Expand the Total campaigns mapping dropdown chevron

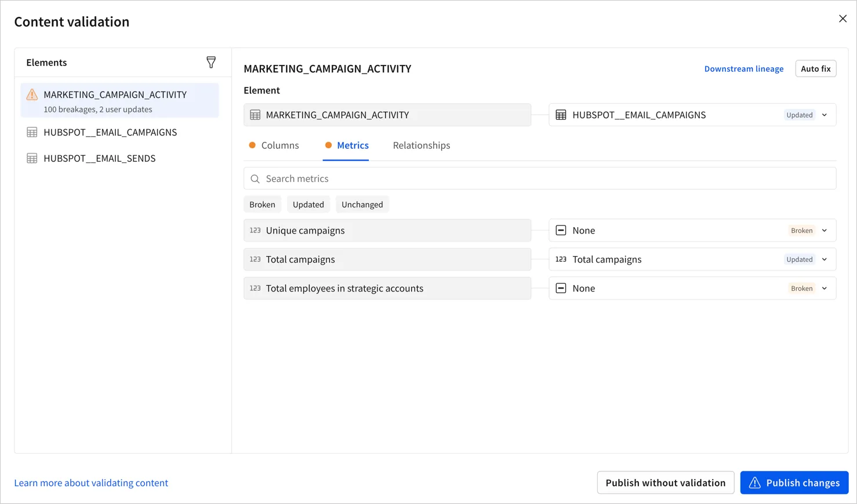(825, 260)
